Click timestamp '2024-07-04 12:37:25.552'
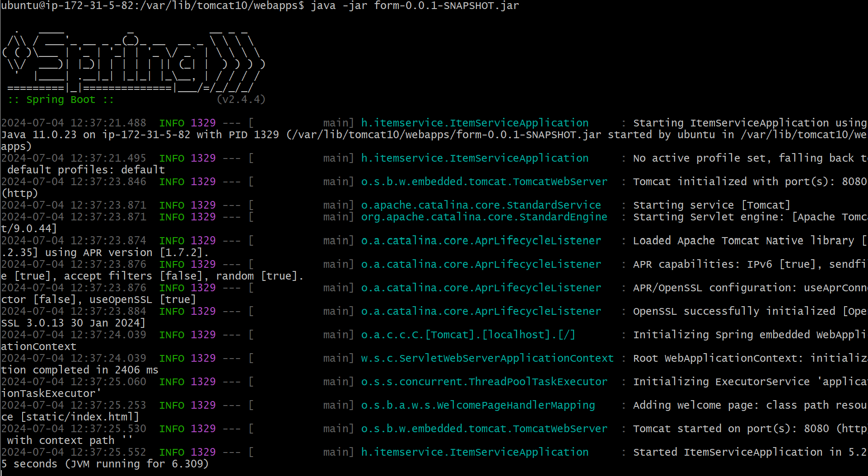 click(74, 452)
